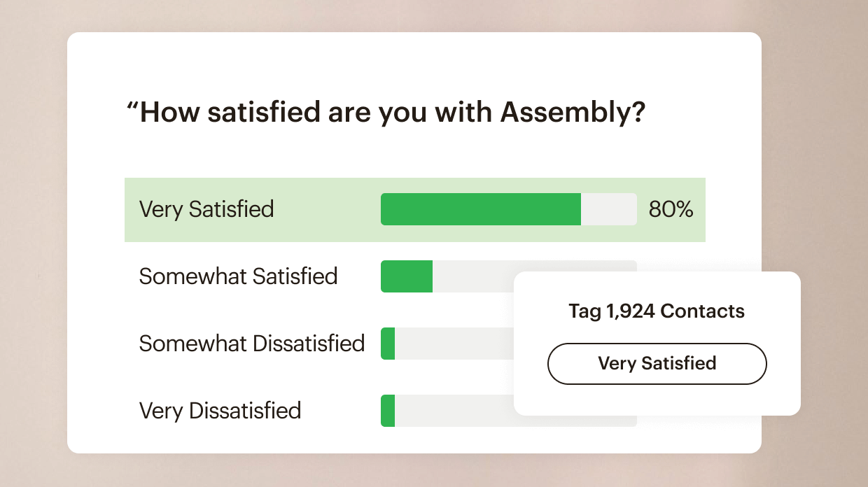Click the gray unfilled part of Very Satisfied bar
The width and height of the screenshot is (868, 487).
[608, 209]
